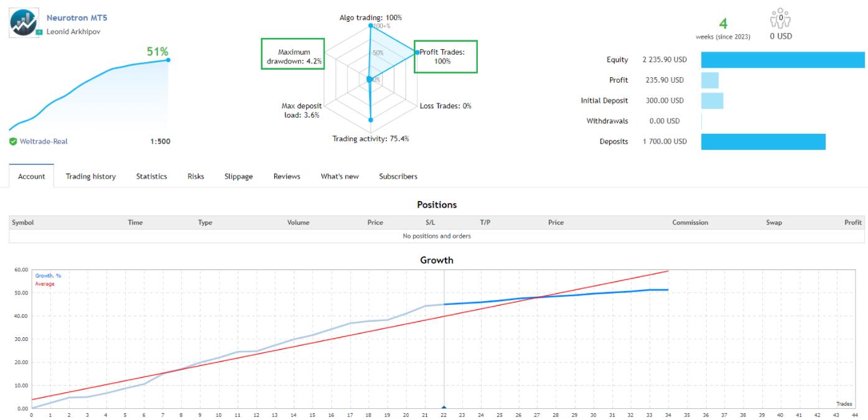
Task: Switch to the Statistics tab
Action: click(x=152, y=177)
